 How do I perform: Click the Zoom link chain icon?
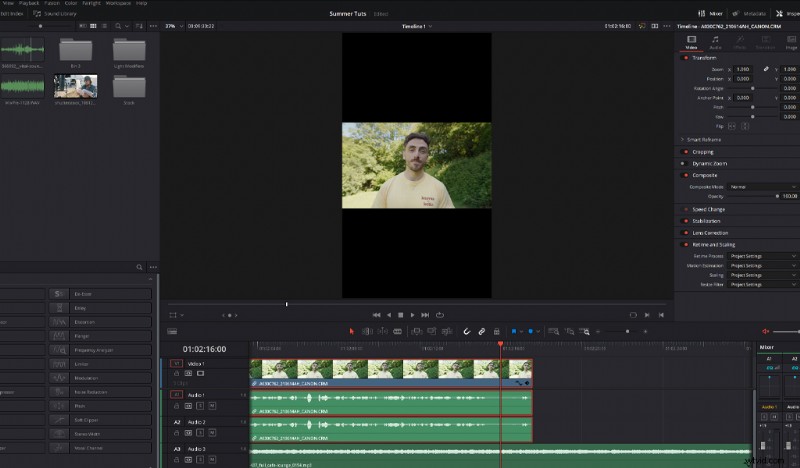pos(766,69)
